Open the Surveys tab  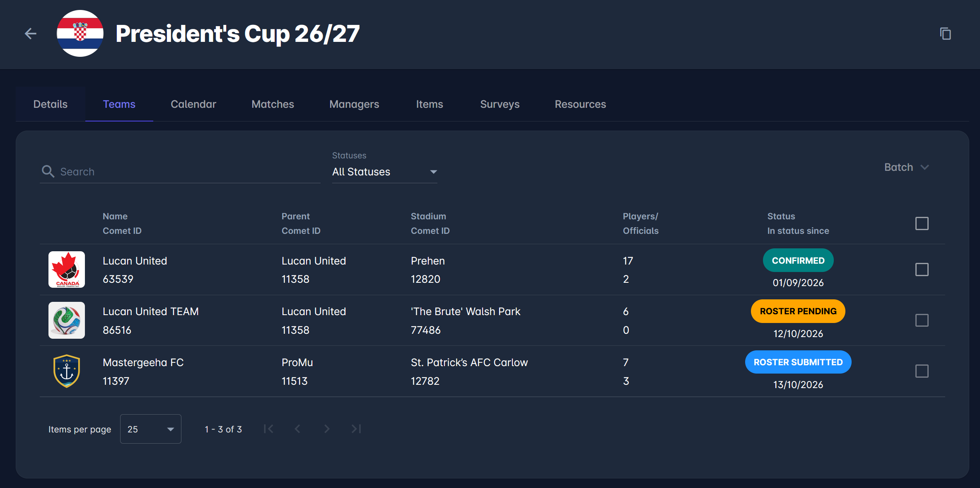coord(500,104)
